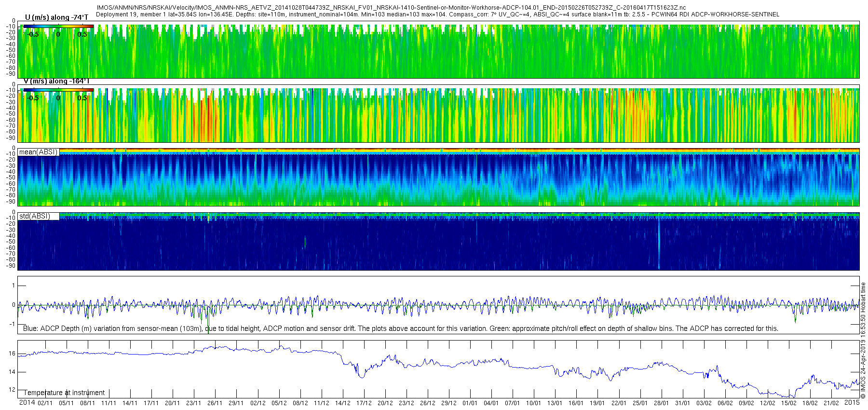This screenshot has height=410, width=868.
Task: Click the '05/12' date tick
Action: click(x=279, y=403)
